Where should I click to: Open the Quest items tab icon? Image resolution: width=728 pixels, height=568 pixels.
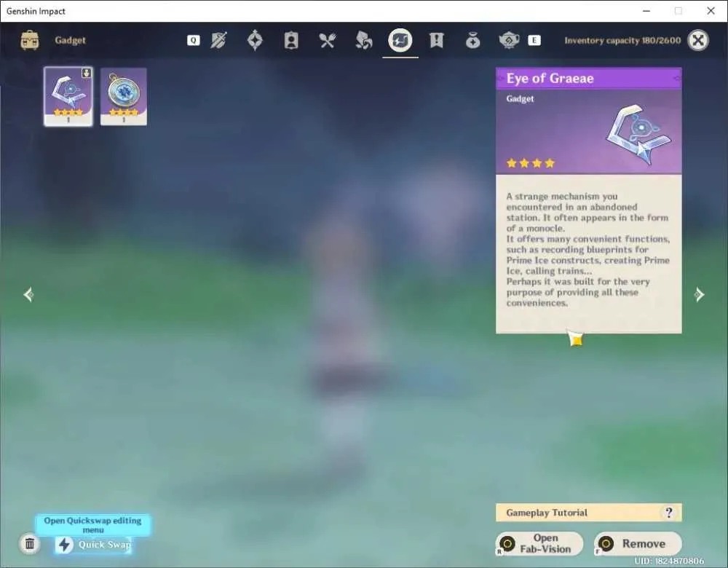(436, 40)
